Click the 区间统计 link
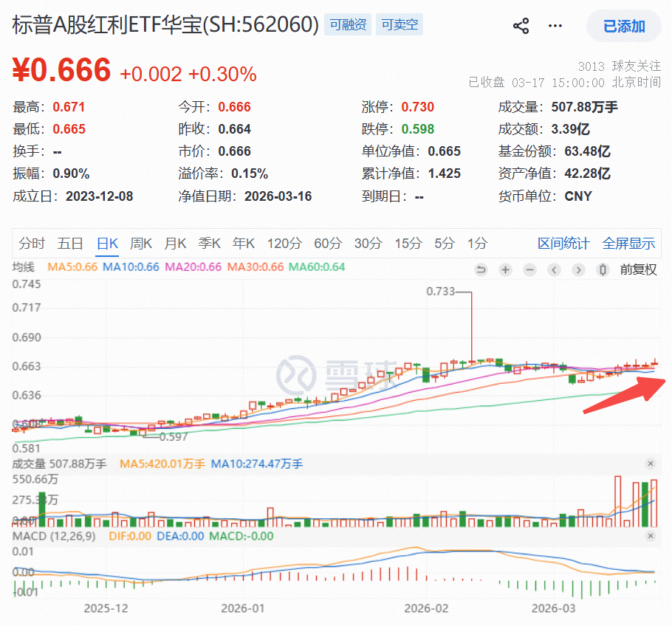This screenshot has height=626, width=672. [563, 244]
